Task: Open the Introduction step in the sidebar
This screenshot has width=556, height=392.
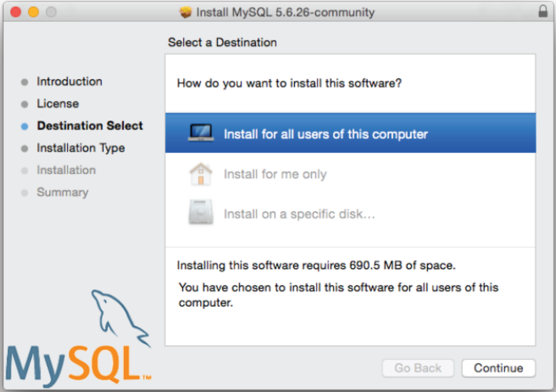Action: coord(68,81)
